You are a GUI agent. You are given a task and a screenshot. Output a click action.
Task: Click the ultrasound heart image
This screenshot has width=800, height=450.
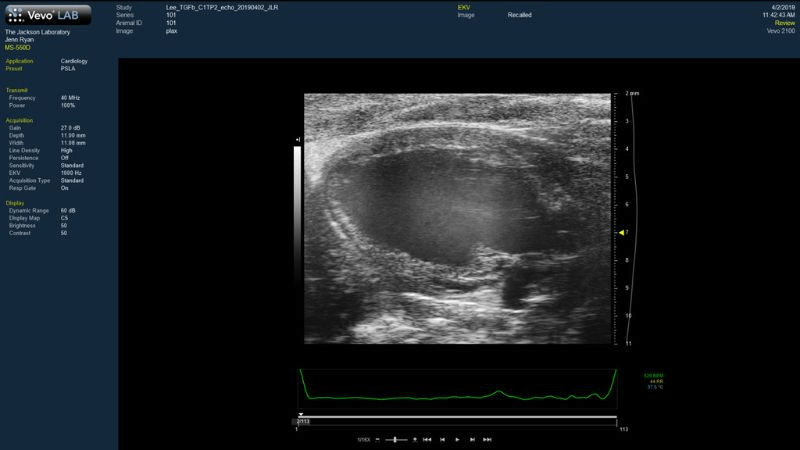[458, 219]
